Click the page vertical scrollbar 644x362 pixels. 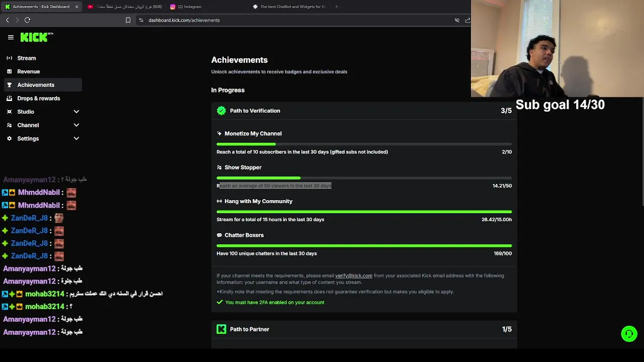click(x=642, y=151)
